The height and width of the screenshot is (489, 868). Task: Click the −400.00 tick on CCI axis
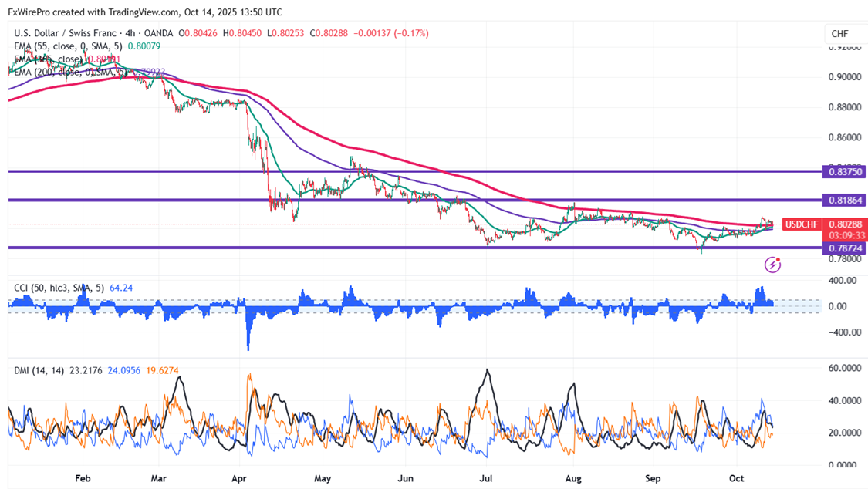point(845,332)
